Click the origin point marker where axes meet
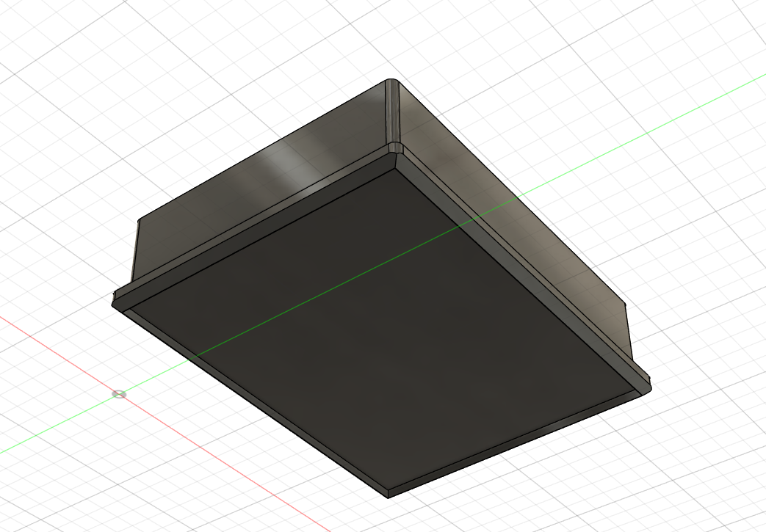The width and height of the screenshot is (766, 532). pyautogui.click(x=119, y=394)
